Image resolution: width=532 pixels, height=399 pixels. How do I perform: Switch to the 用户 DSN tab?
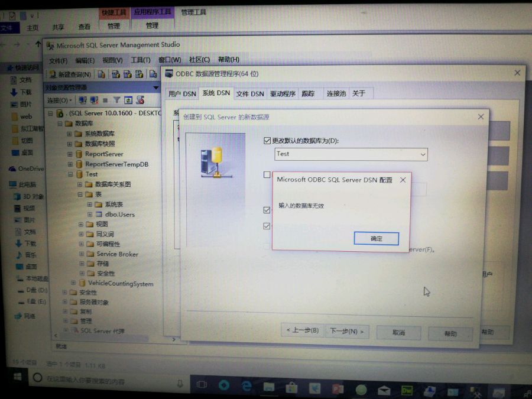point(182,93)
